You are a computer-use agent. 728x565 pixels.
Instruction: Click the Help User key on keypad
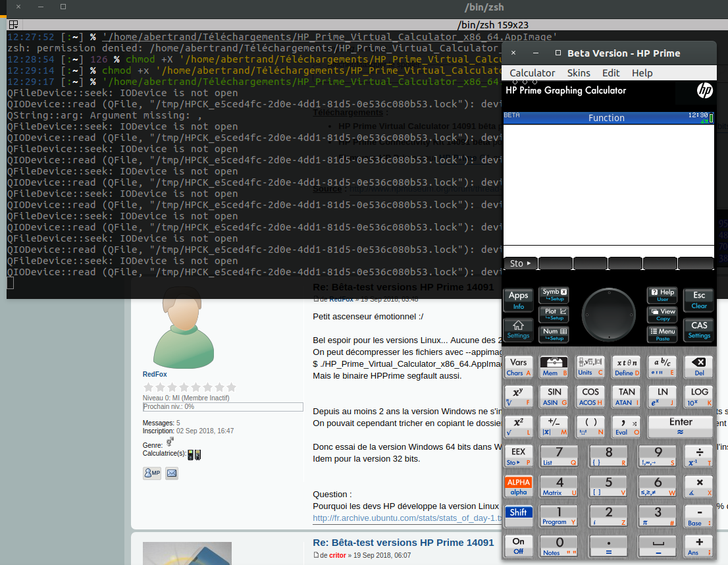pyautogui.click(x=663, y=295)
